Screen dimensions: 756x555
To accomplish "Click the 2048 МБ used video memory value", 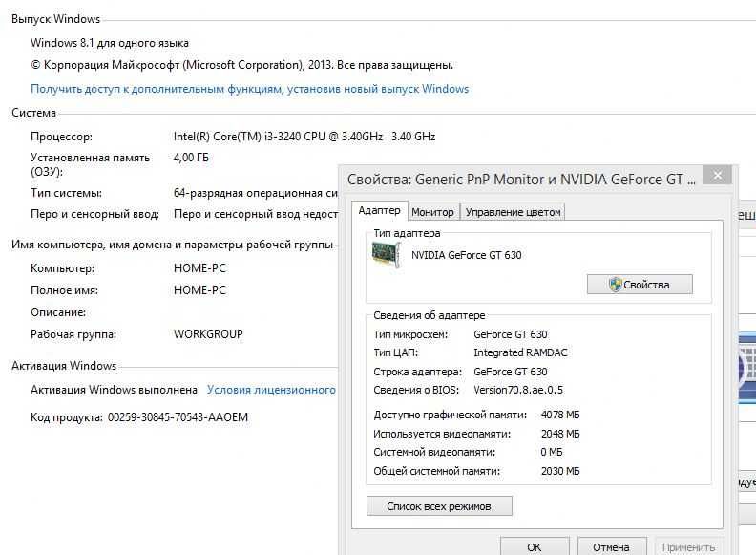I will (x=560, y=434).
